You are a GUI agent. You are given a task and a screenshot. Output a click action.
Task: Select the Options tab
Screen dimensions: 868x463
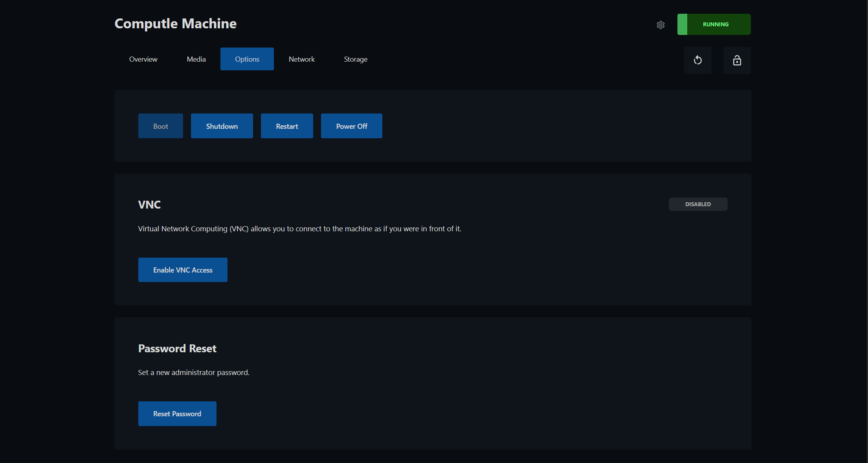(x=247, y=59)
